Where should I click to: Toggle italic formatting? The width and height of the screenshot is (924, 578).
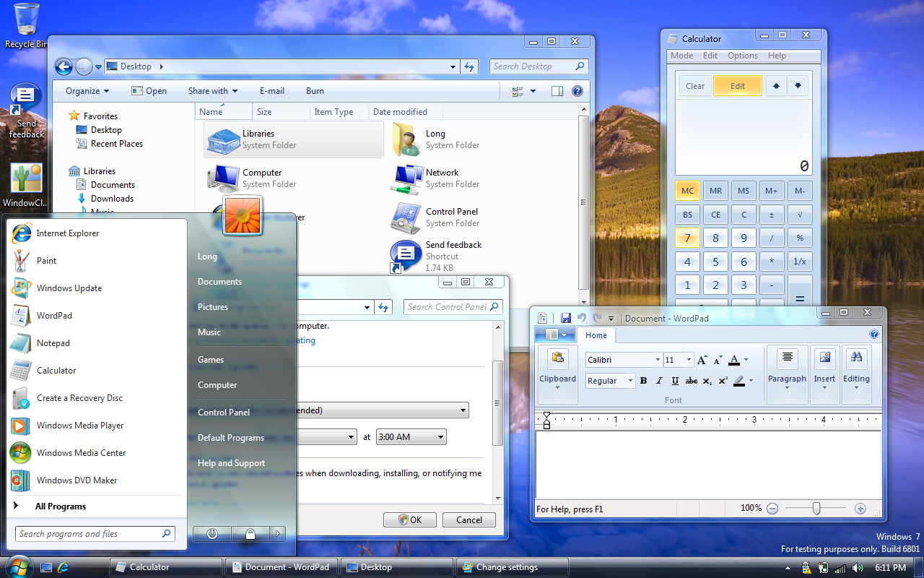659,381
